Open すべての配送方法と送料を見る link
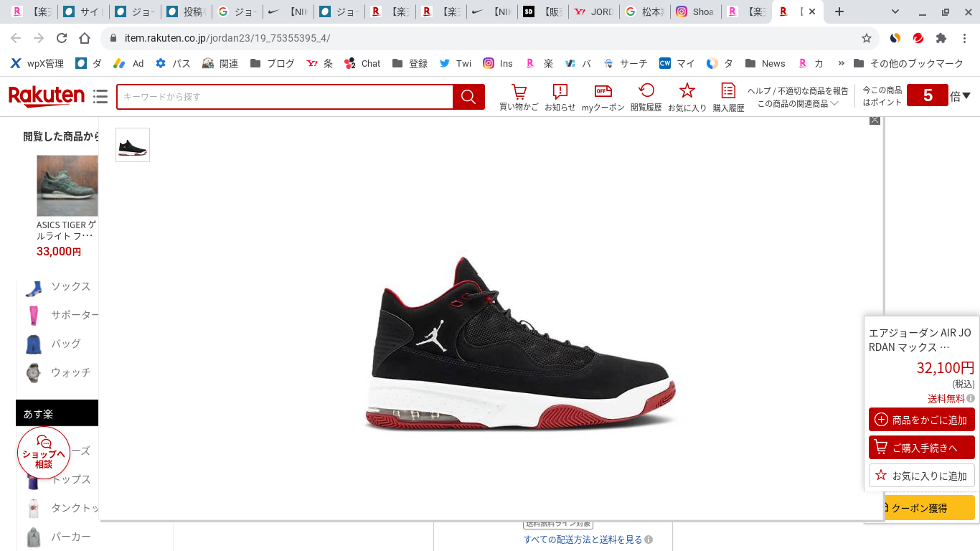 pyautogui.click(x=583, y=540)
